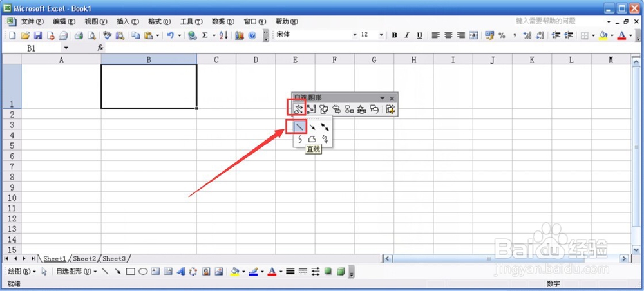
Task: Save the workbook via floppy disk icon
Action: [x=38, y=35]
